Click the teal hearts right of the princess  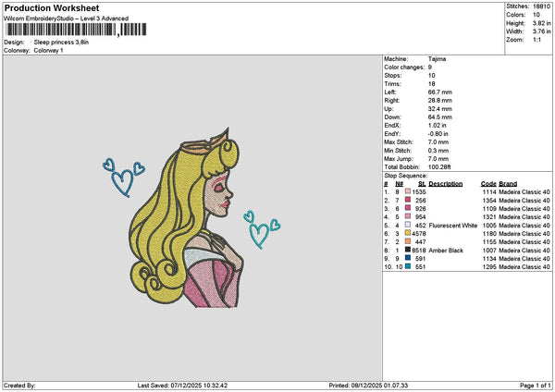coord(262,229)
